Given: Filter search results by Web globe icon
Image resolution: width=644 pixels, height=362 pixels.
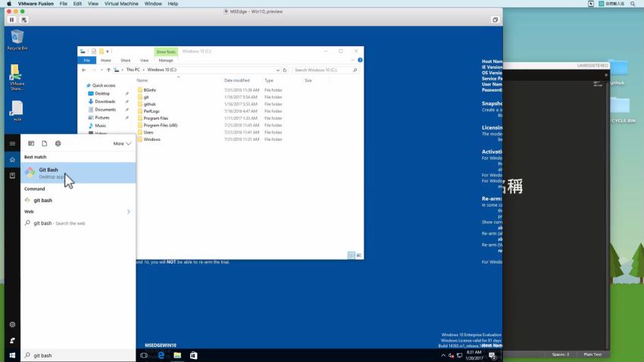Looking at the screenshot, I should coord(58,144).
